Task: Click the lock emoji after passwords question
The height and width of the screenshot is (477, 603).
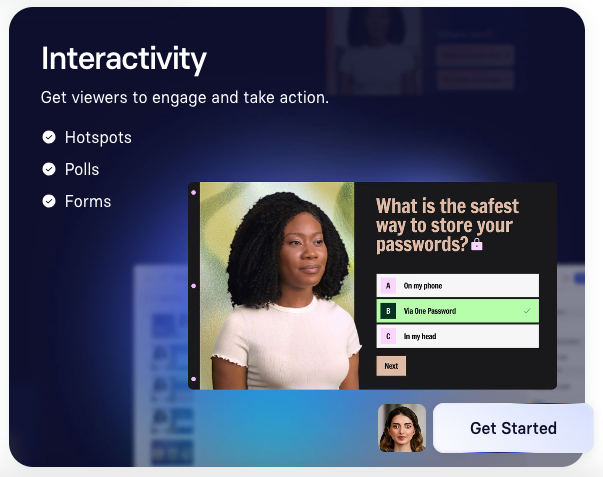Action: [x=476, y=244]
